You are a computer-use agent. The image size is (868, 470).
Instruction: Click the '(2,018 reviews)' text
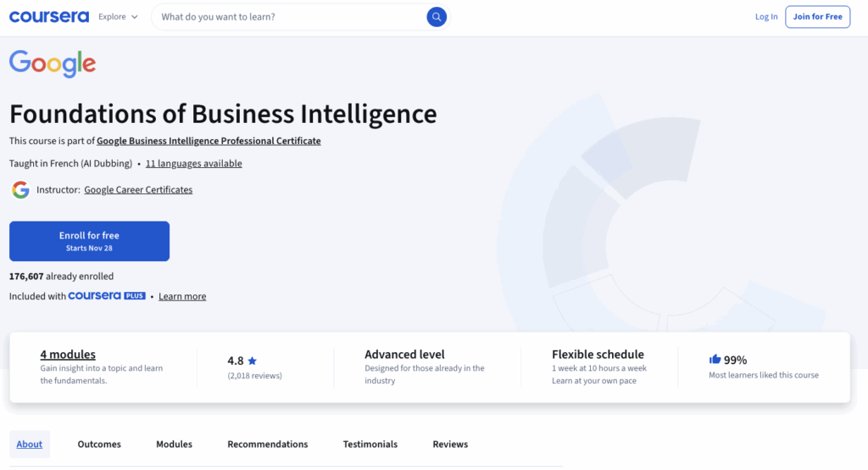254,376
